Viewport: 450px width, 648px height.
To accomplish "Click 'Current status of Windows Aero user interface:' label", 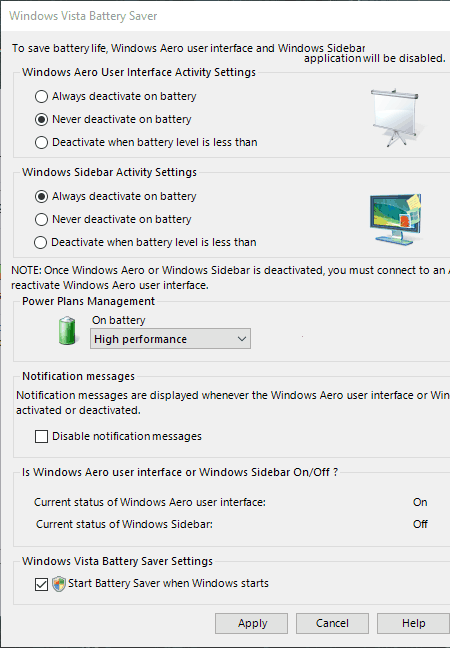I will [150, 502].
